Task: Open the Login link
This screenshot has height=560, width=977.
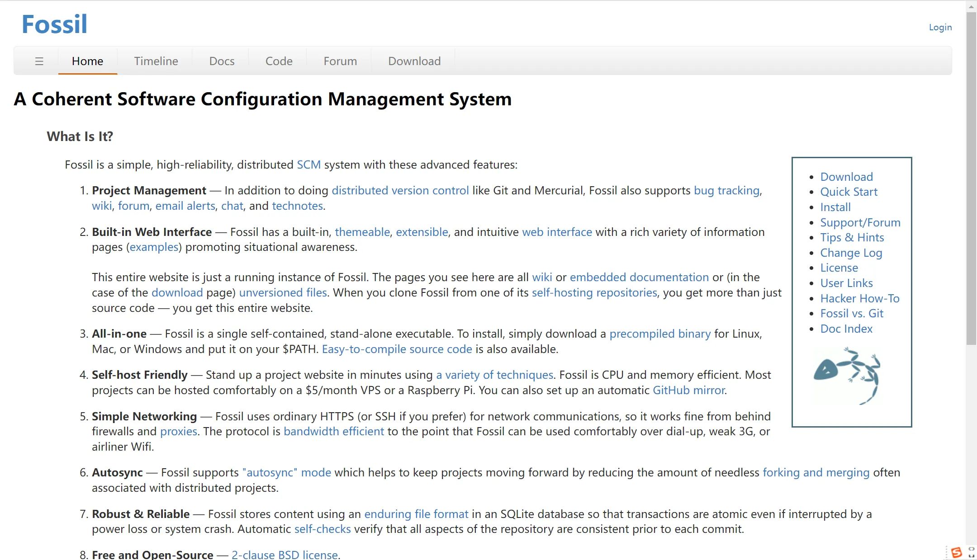Action: 940,27
